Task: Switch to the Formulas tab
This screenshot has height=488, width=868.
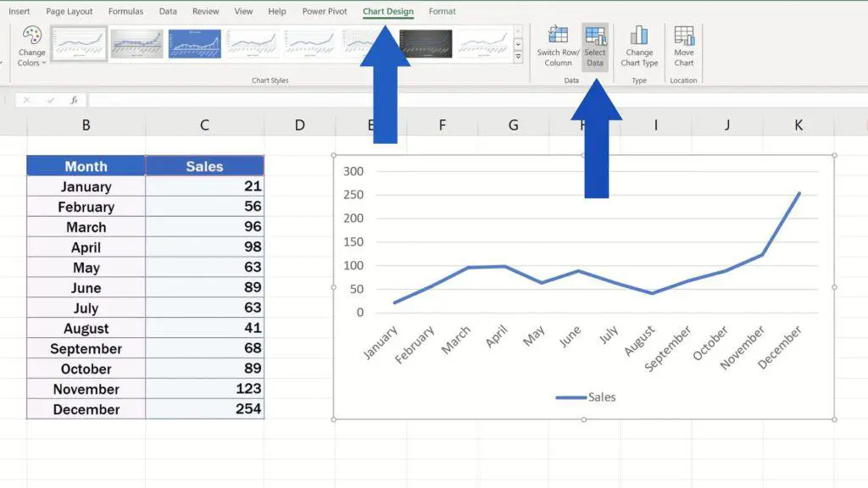Action: point(125,11)
